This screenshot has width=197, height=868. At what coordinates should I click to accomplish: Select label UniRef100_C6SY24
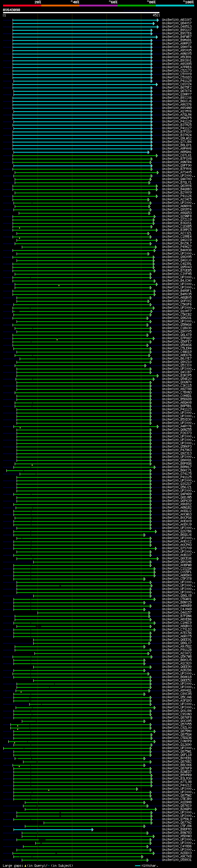tap(176, 84)
